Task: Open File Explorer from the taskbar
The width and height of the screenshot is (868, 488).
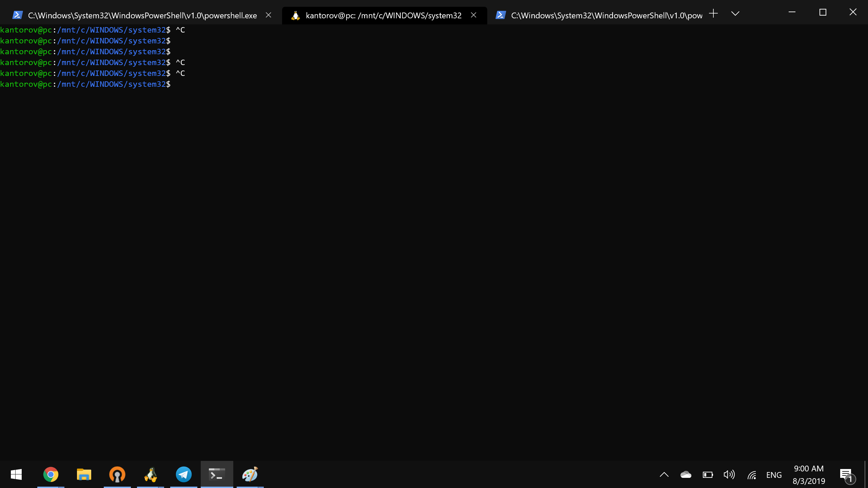Action: (84, 474)
